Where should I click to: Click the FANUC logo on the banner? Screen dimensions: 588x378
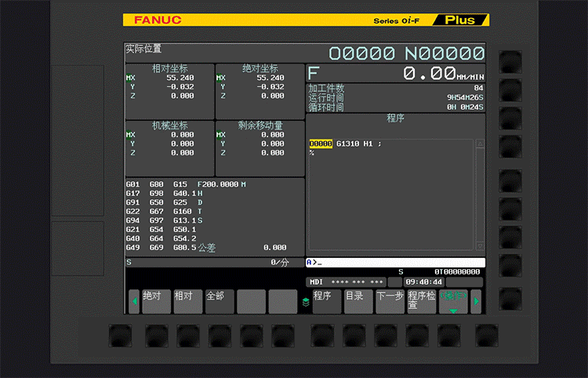coord(158,20)
